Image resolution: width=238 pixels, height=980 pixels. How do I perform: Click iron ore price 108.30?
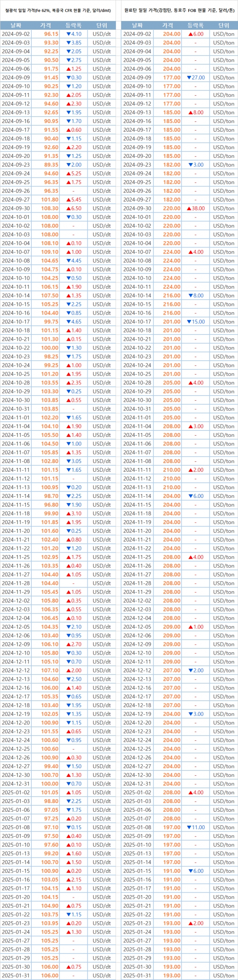50,208
